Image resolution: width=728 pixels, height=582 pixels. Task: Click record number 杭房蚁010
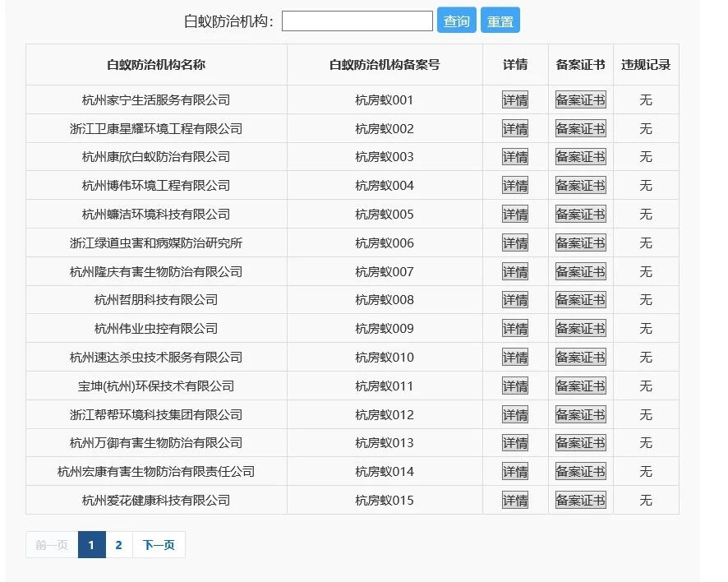click(385, 358)
